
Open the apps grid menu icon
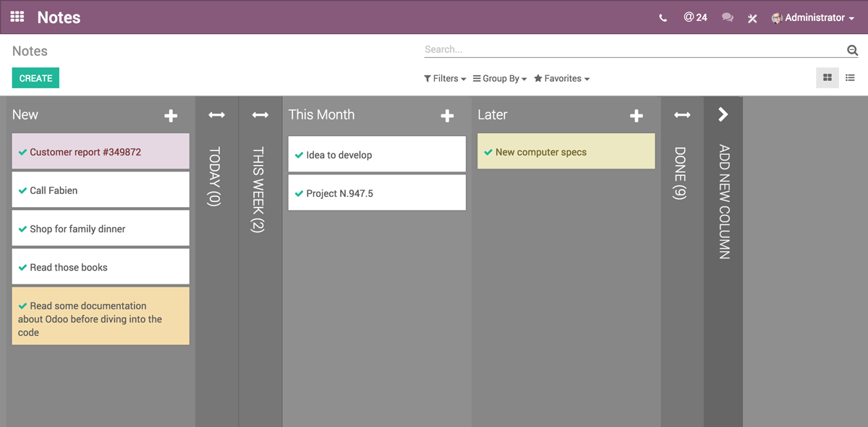point(17,17)
